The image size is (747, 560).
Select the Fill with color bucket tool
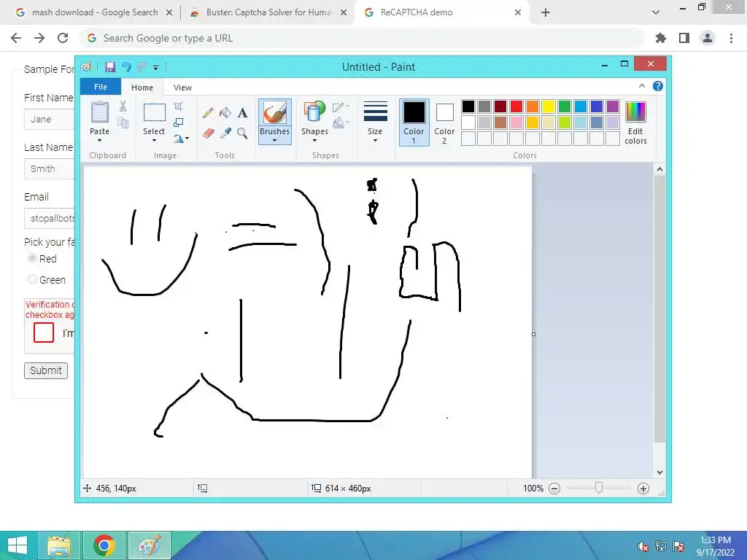pos(225,113)
